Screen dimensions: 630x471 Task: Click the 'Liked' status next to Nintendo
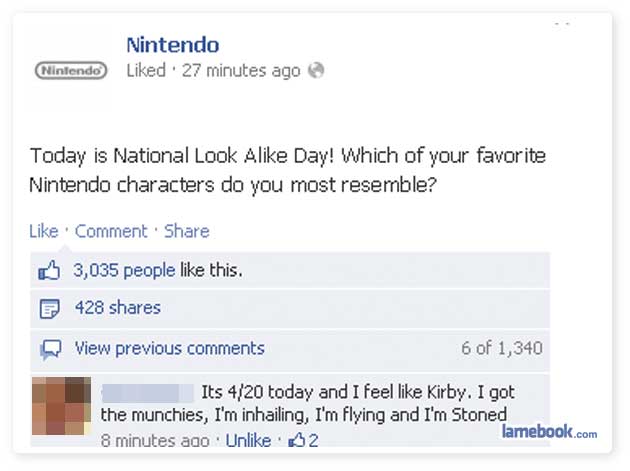[146, 70]
